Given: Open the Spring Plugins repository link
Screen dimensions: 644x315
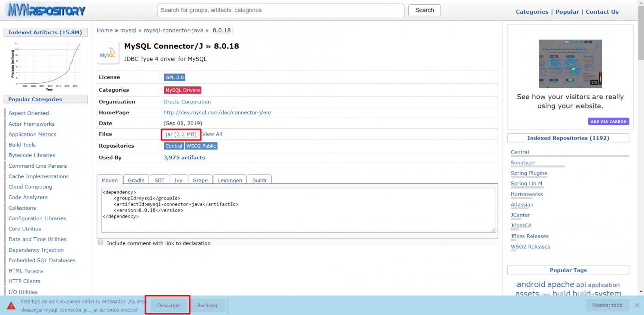Looking at the screenshot, I should point(529,173).
